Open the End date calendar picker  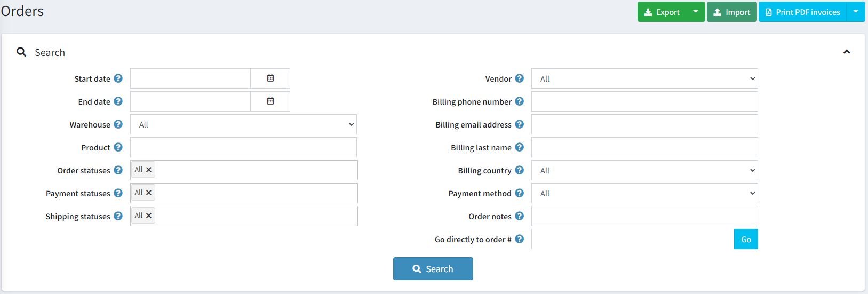click(270, 101)
